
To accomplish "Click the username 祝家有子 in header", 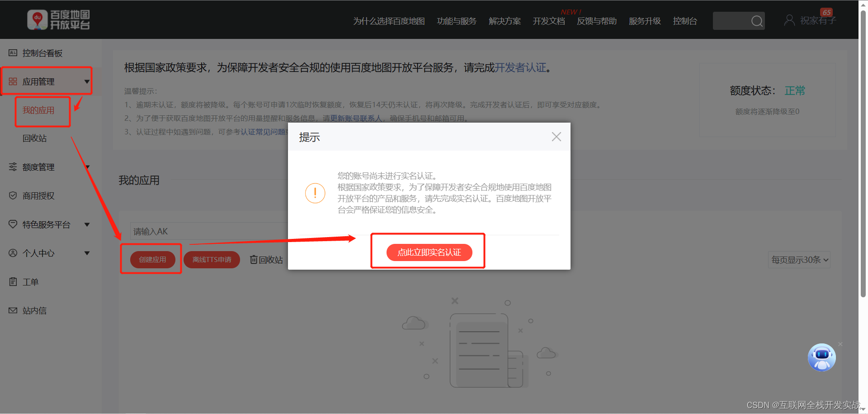I will (818, 21).
